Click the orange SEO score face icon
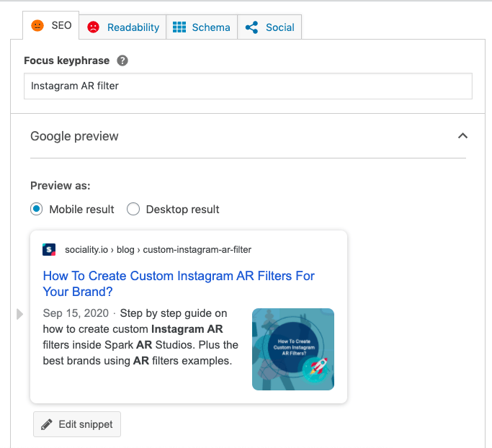Image resolution: width=492 pixels, height=448 pixels. (37, 25)
